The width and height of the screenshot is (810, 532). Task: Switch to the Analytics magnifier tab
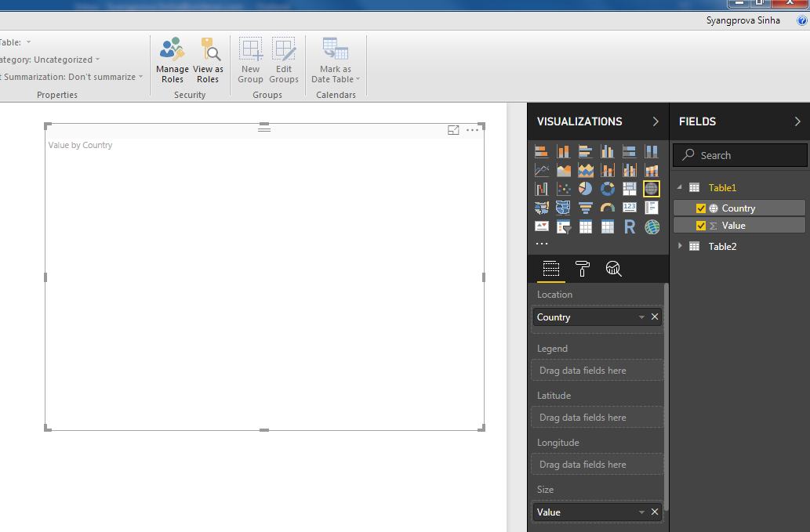pyautogui.click(x=613, y=269)
